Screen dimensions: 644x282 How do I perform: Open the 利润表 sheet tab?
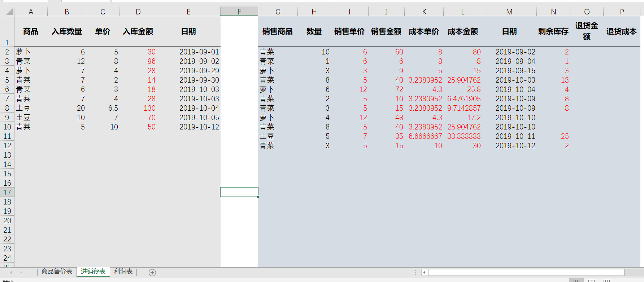click(x=123, y=271)
